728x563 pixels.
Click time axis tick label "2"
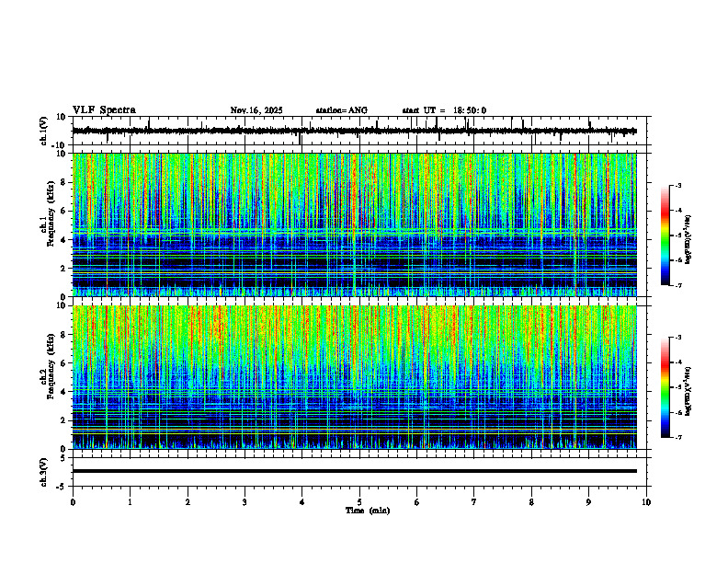pyautogui.click(x=188, y=502)
